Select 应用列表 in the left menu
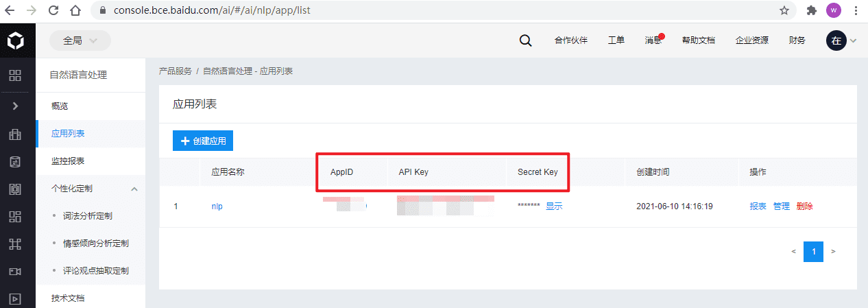Screen dimensions: 868x308 pos(91,134)
